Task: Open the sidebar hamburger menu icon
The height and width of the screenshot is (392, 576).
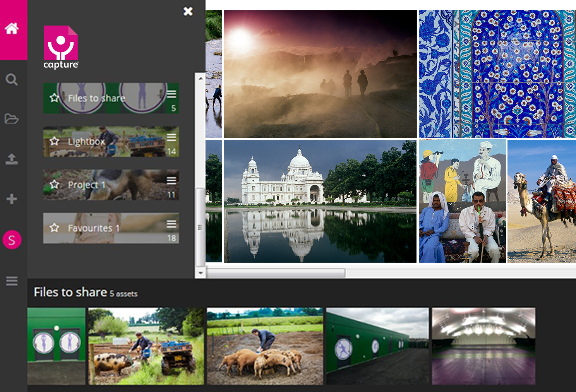Action: 12,281
